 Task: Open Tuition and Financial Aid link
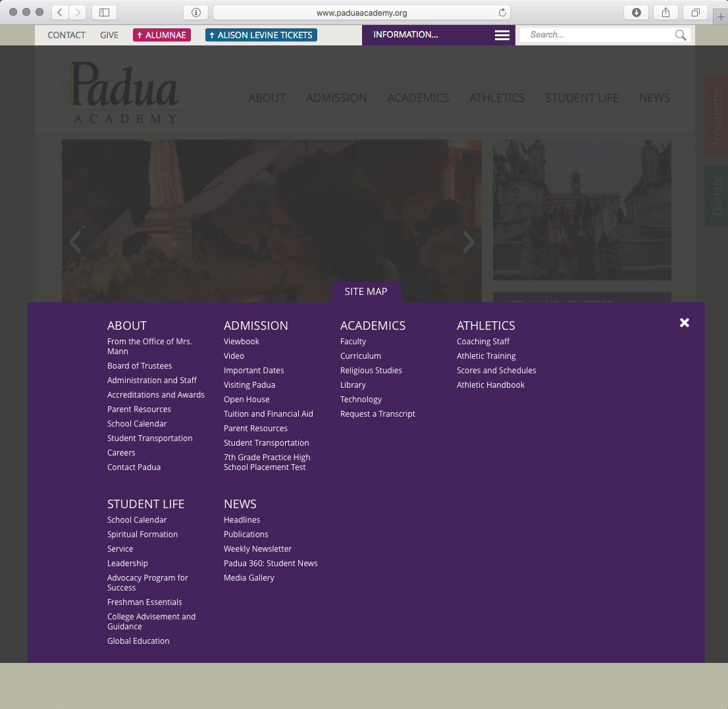pyautogui.click(x=269, y=413)
